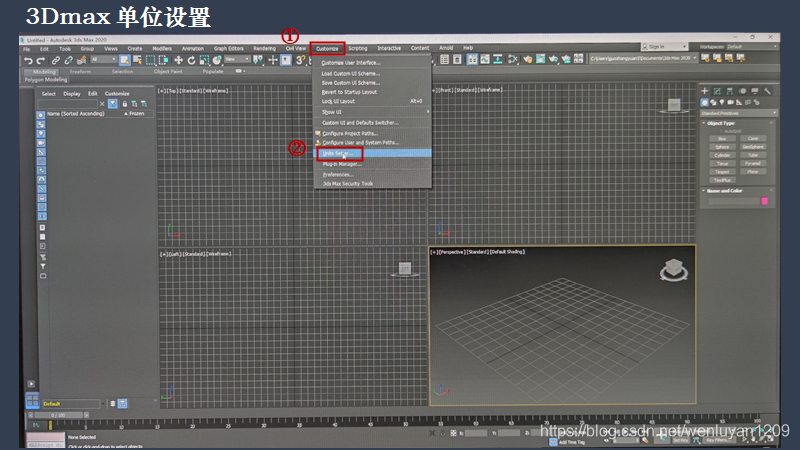The height and width of the screenshot is (450, 800).
Task: Open the reference coordinate View dropdown
Action: coord(237,60)
